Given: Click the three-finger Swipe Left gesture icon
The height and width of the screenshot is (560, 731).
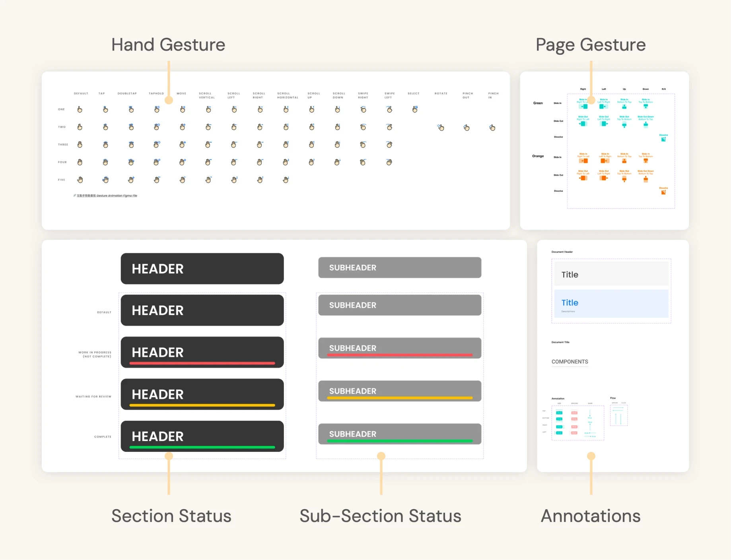Looking at the screenshot, I should click(389, 145).
